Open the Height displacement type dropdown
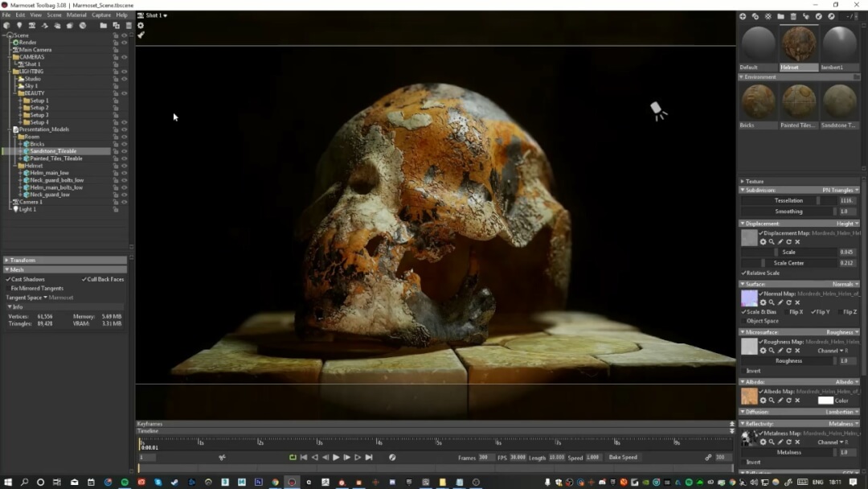The image size is (868, 489). point(847,224)
